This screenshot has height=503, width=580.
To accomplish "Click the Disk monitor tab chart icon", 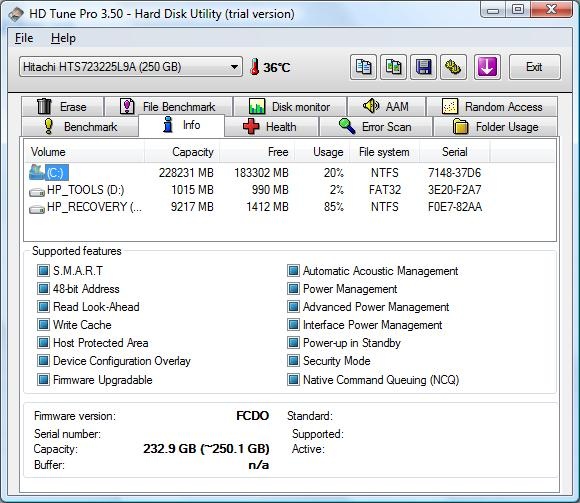I will tap(257, 106).
